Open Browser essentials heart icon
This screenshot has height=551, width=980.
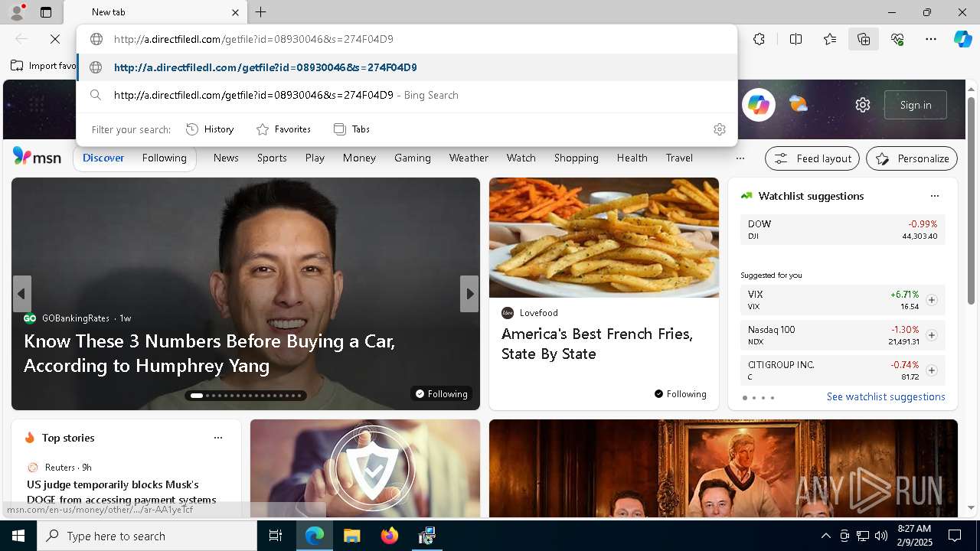[897, 39]
